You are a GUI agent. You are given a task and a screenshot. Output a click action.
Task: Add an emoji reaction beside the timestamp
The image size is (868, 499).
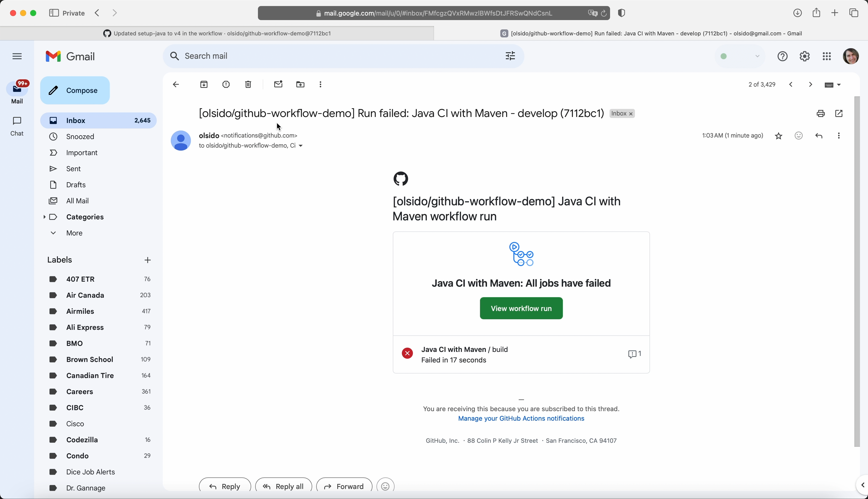click(798, 136)
